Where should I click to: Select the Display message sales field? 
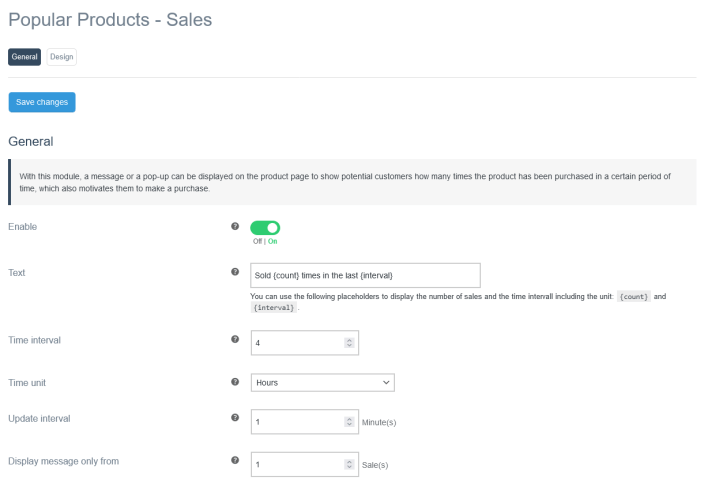(x=295, y=465)
